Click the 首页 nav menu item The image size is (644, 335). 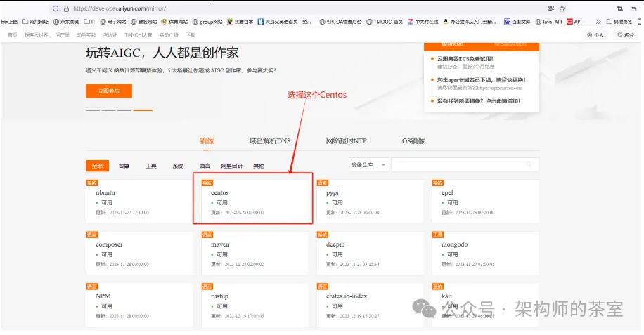pos(13,35)
